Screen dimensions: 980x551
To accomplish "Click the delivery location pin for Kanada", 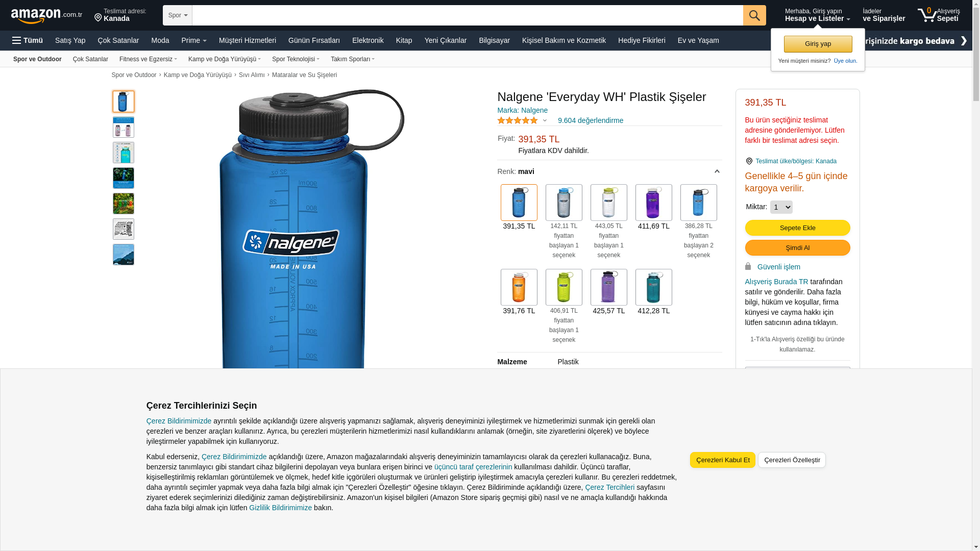I will tap(98, 18).
